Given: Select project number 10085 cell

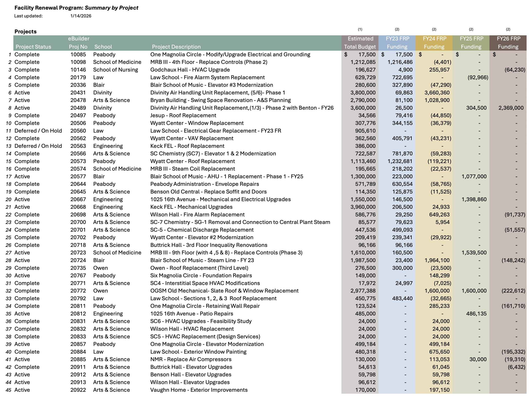Looking at the screenshot, I should [x=78, y=54].
